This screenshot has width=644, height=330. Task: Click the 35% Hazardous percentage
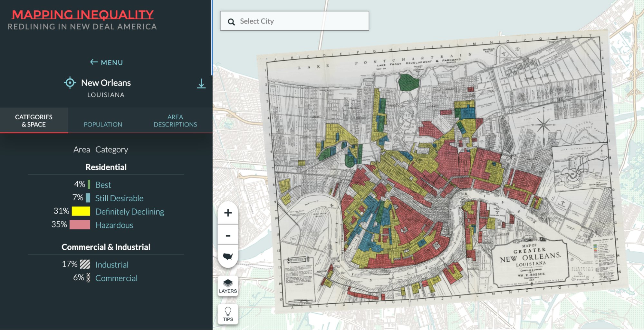(59, 225)
